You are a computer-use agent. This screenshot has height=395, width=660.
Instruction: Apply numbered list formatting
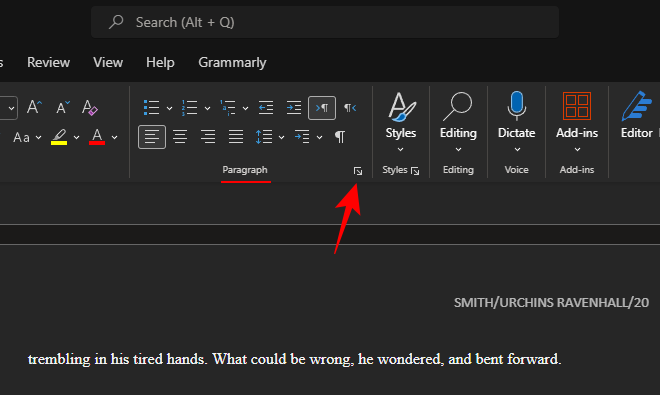(189, 107)
